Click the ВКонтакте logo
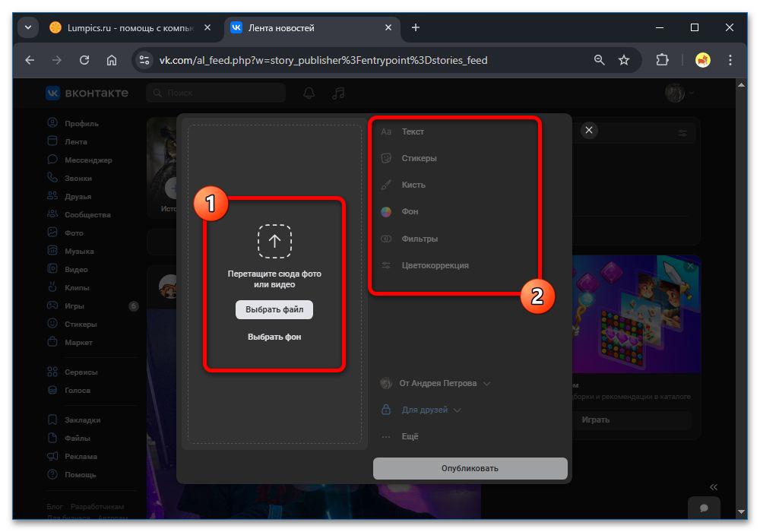Image resolution: width=760 pixels, height=532 pixels. 87,93
